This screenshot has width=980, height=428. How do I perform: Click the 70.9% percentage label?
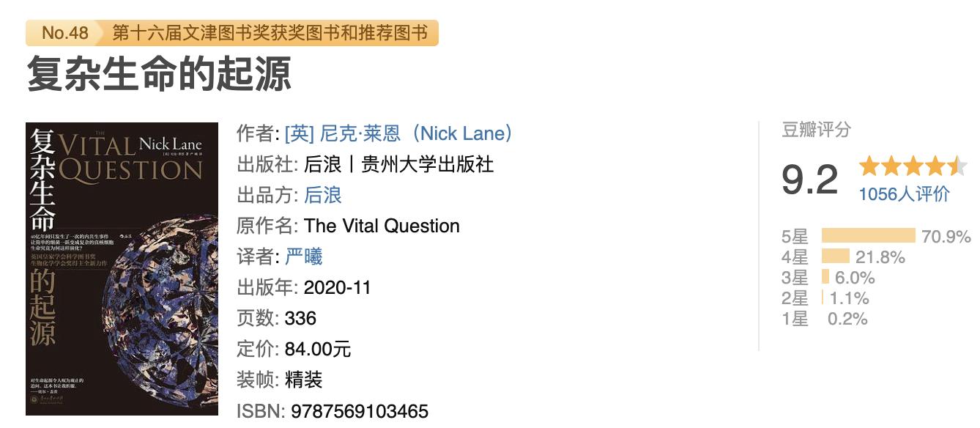[x=946, y=237]
